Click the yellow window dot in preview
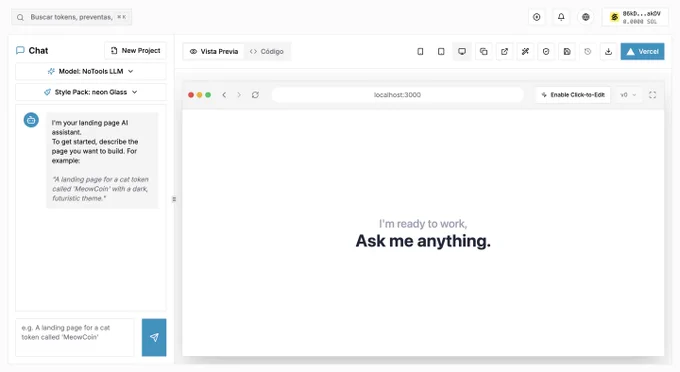The width and height of the screenshot is (680, 372). pyautogui.click(x=199, y=95)
